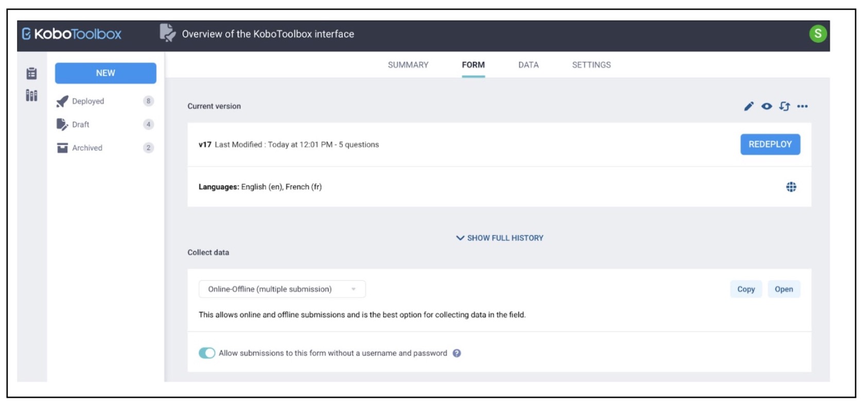Open the Projects list sidebar icon
Screen dimensions: 868x408
point(31,74)
